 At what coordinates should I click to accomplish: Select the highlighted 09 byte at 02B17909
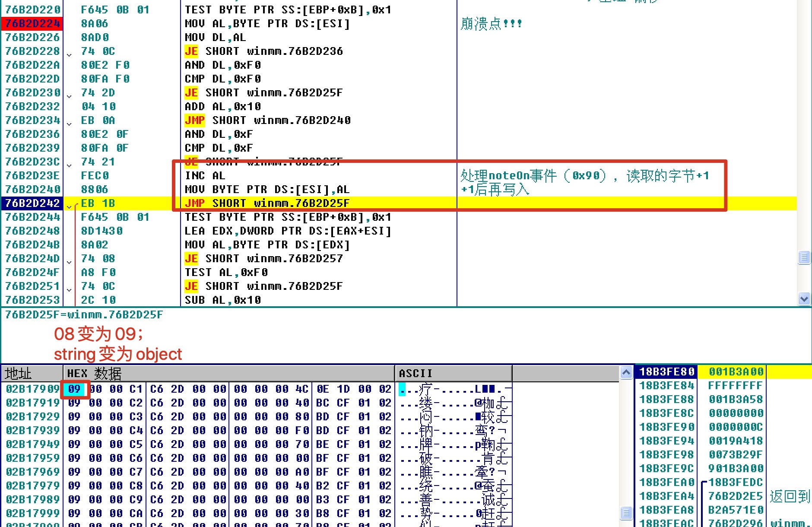coord(74,389)
